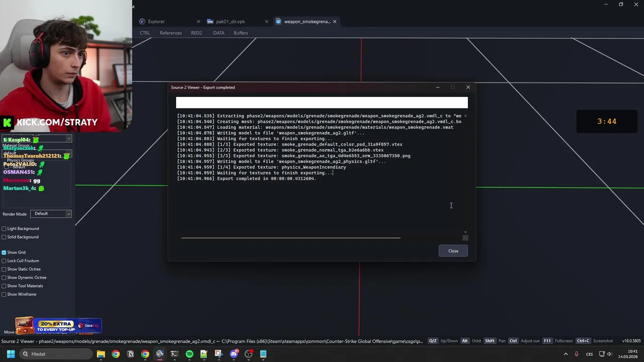Toggle Lock Cull Frustum checkbox
Screen dimensions: 644x362
(x=4, y=261)
